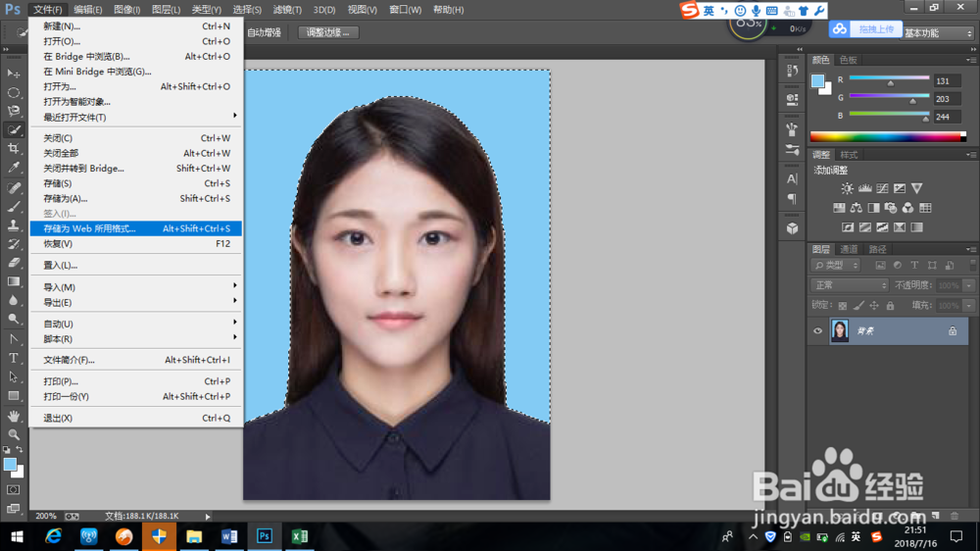This screenshot has height=551, width=980.
Task: Add a Levels adjustment
Action: click(865, 188)
